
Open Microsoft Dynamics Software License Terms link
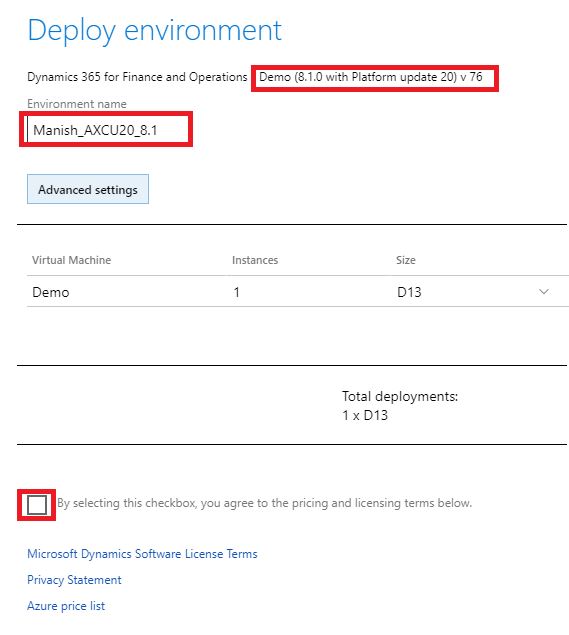coord(142,554)
